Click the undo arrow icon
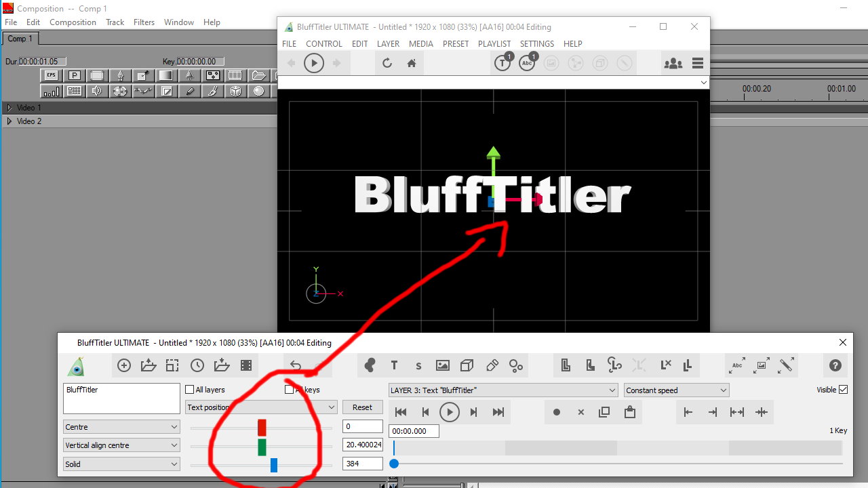 coord(296,365)
